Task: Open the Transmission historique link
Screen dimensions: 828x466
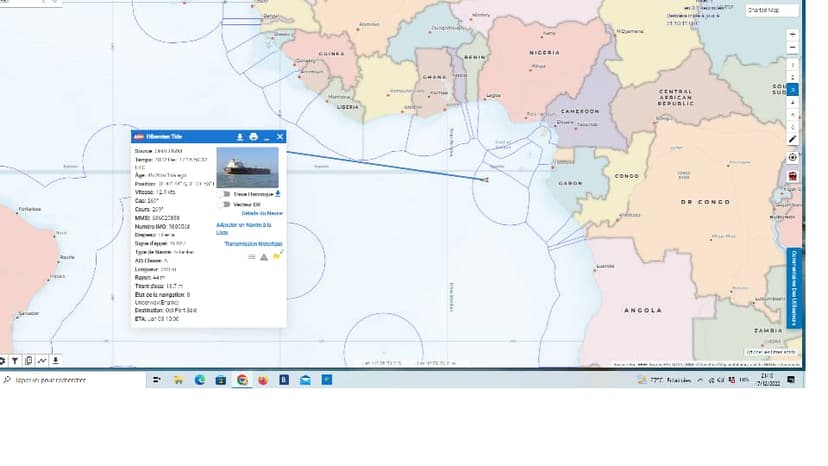Action: (x=253, y=244)
